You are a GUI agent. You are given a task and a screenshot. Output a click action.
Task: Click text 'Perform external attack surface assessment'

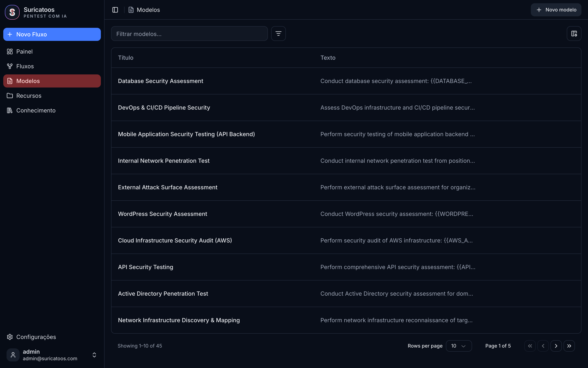click(380, 187)
